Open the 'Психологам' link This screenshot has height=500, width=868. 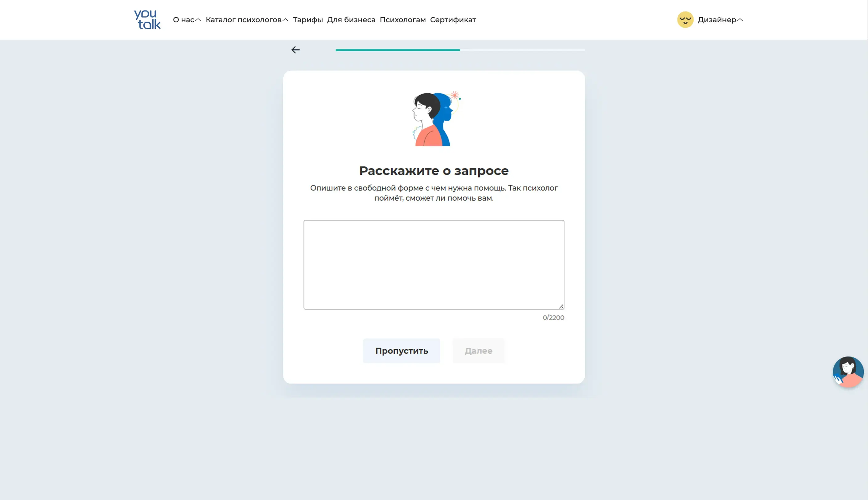[402, 20]
